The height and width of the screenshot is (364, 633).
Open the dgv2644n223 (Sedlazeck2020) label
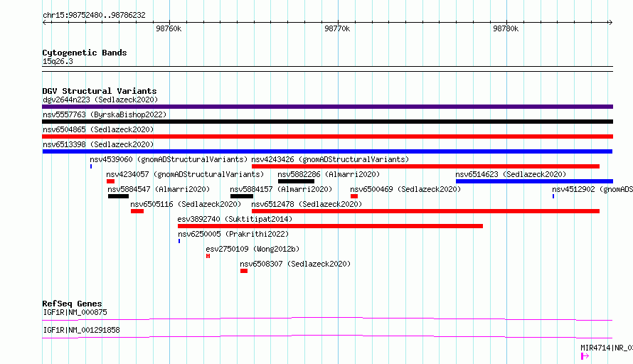pos(100,100)
